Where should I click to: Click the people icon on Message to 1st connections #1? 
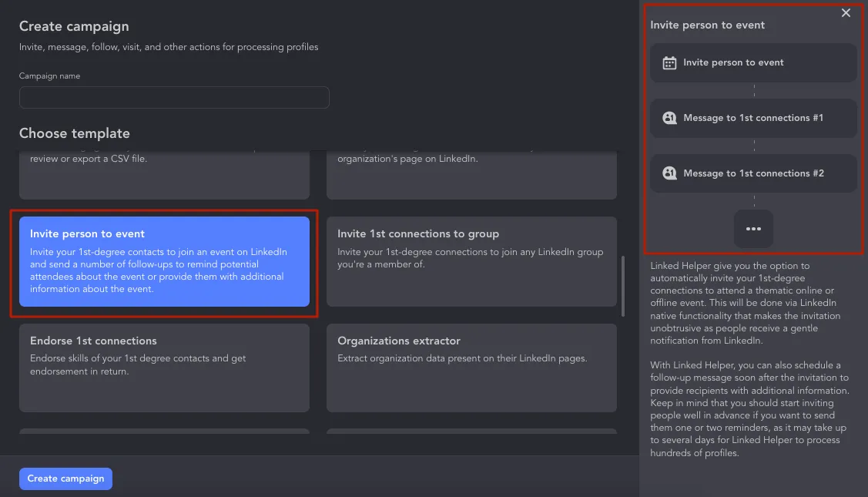tap(669, 118)
